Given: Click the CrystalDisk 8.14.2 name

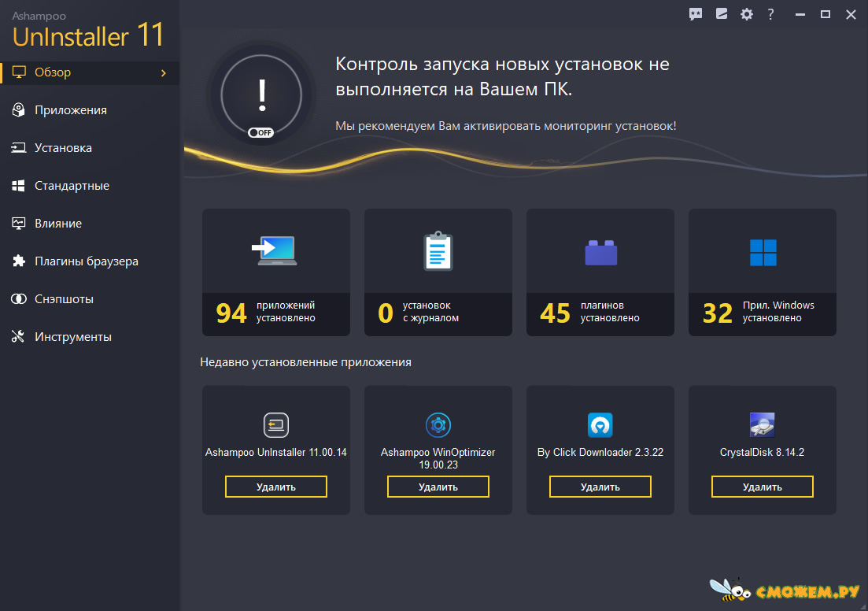Looking at the screenshot, I should [x=763, y=453].
